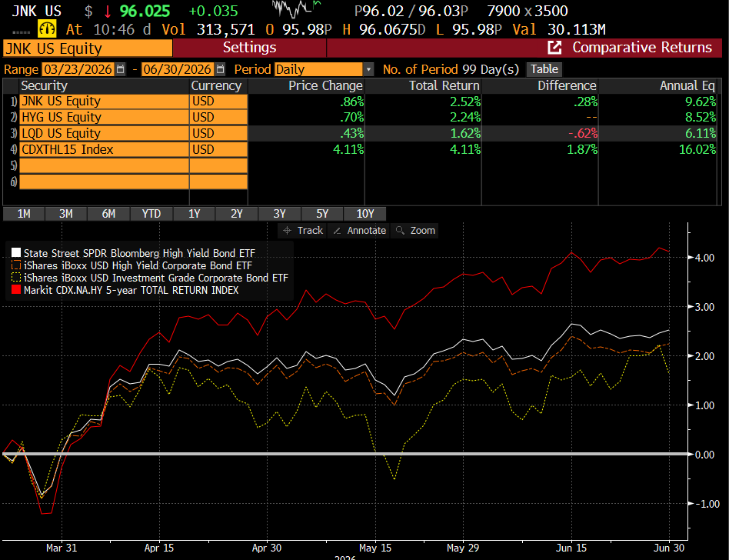Select the 2Y range button

(x=237, y=214)
